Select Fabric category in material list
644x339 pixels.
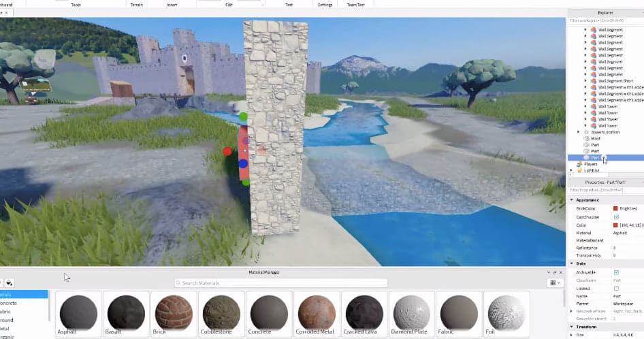7,312
